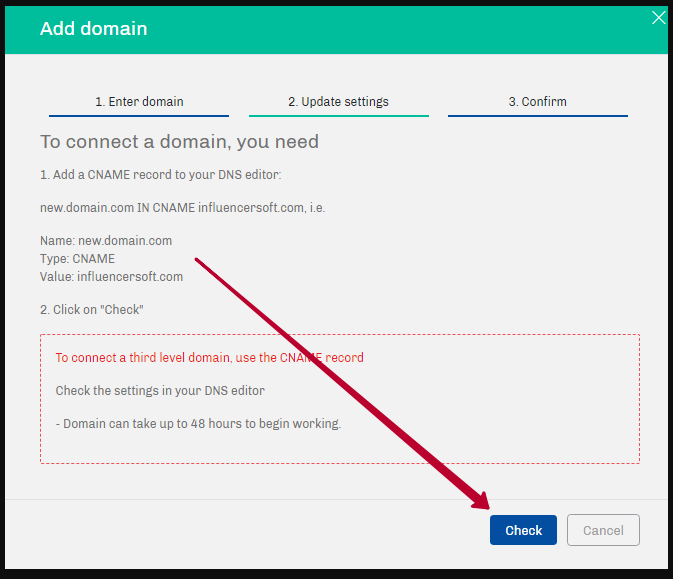The image size is (673, 579).
Task: Click the 'Add domain' dialog title
Action: click(x=94, y=29)
